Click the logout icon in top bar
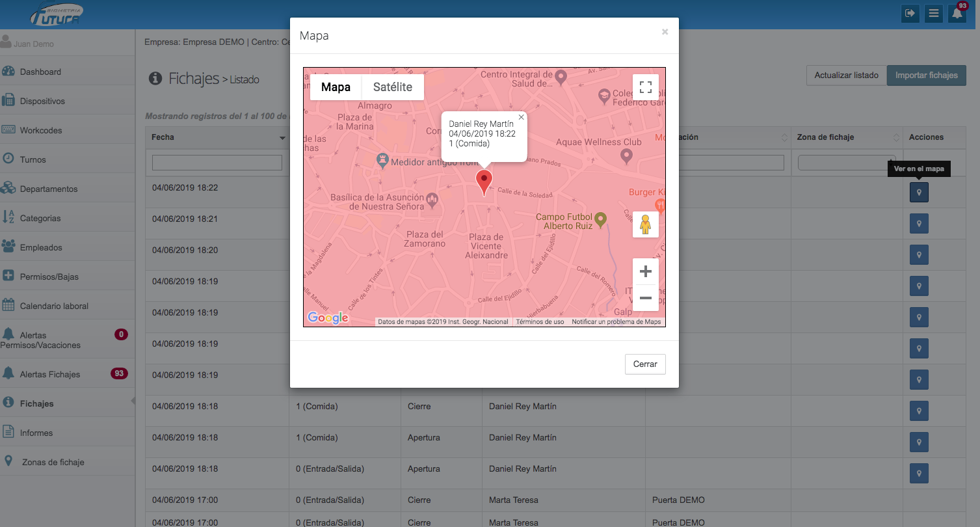The width and height of the screenshot is (980, 527). pos(910,13)
